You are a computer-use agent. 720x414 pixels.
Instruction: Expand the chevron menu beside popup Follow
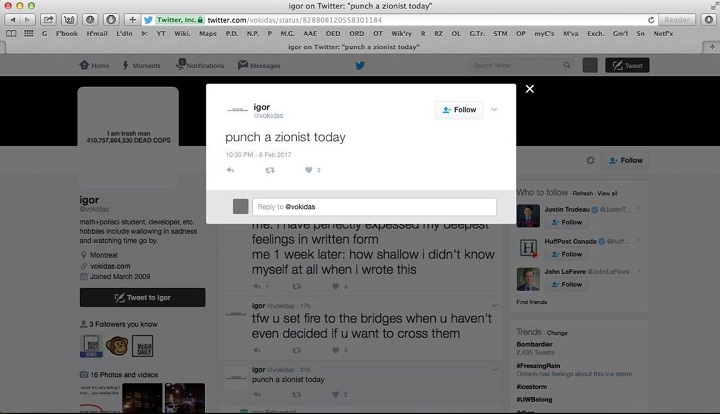pyautogui.click(x=494, y=109)
